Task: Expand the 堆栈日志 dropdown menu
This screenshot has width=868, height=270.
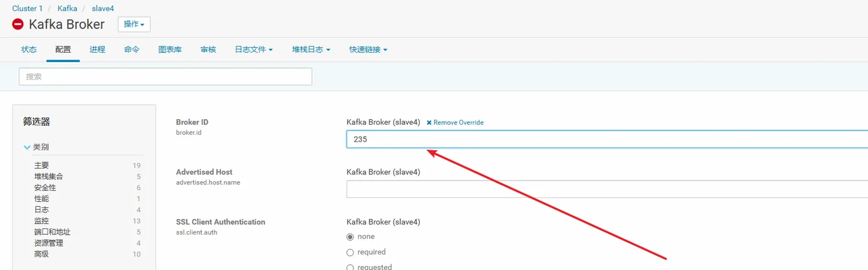Action: [x=311, y=50]
